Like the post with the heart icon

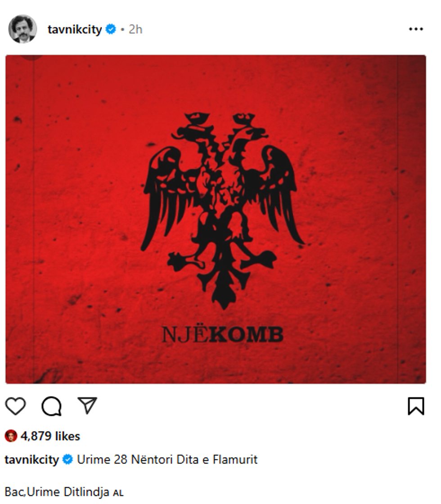15,405
